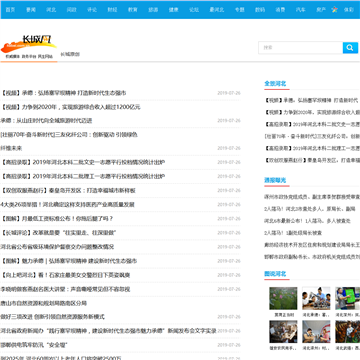Open the green field photo thumbnail
Viewport: 360px width, 360px height.
click(x=283, y=298)
